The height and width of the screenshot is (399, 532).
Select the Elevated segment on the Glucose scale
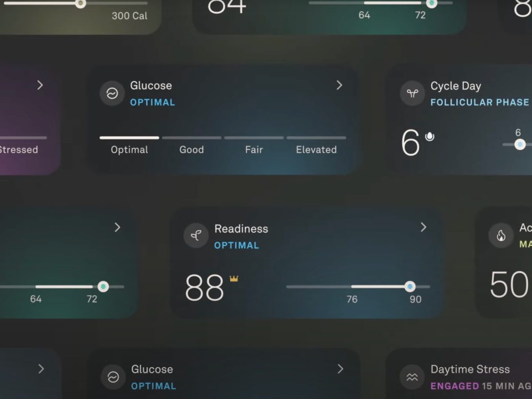pos(316,145)
